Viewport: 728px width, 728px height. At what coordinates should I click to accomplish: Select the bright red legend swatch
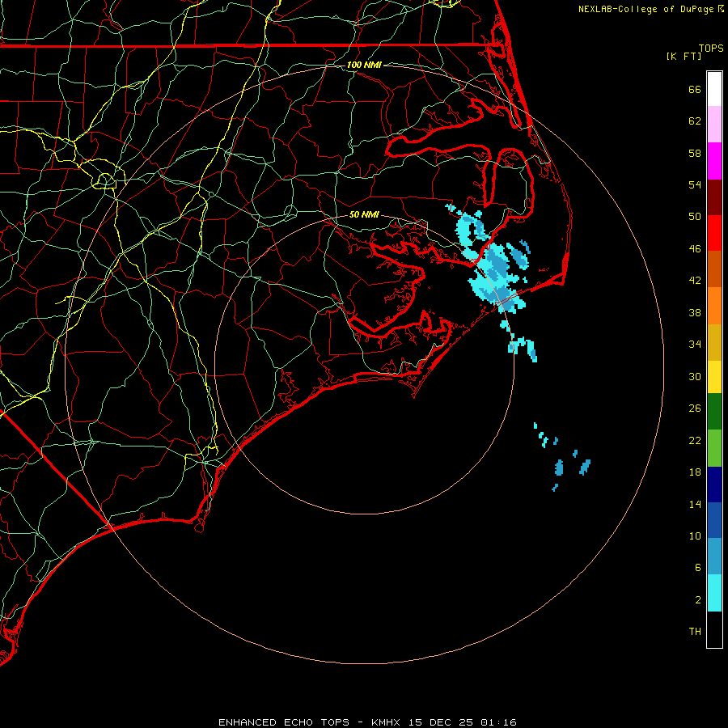click(x=714, y=233)
